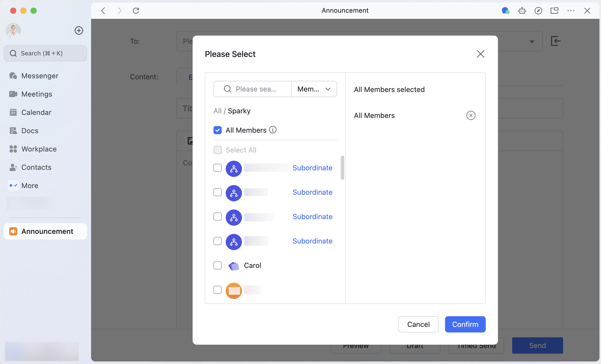Screen dimensions: 601x364
Task: Open Subordinate of the second department
Action: click(x=312, y=192)
